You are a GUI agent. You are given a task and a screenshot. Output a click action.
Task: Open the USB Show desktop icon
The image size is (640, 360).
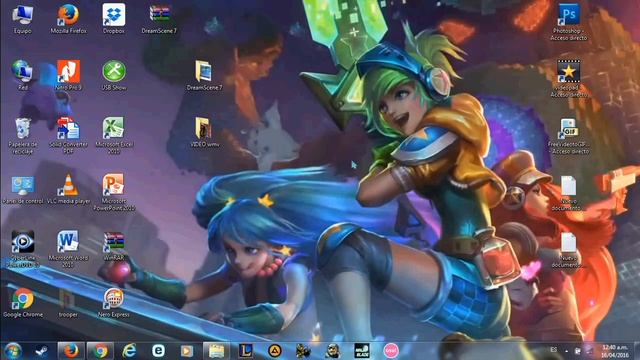(114, 76)
